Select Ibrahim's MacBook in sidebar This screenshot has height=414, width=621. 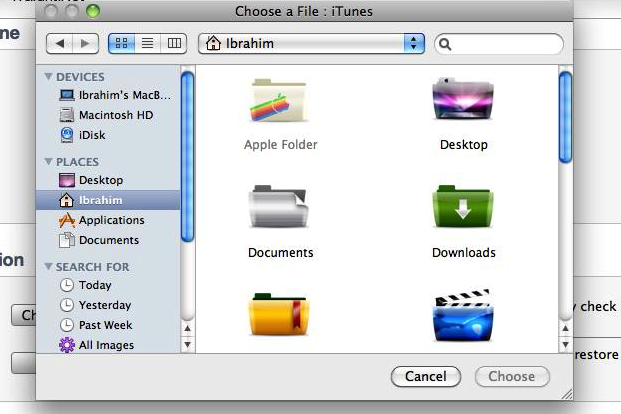point(108,95)
